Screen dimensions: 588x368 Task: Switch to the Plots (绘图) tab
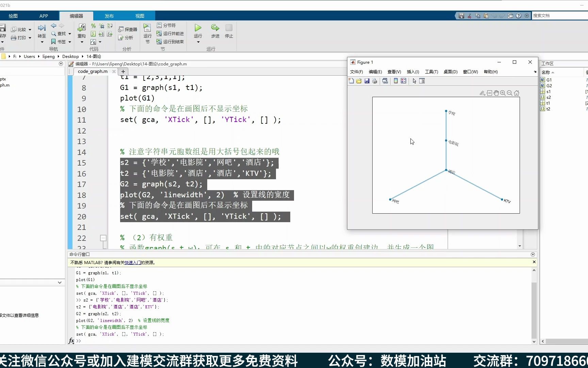point(13,16)
